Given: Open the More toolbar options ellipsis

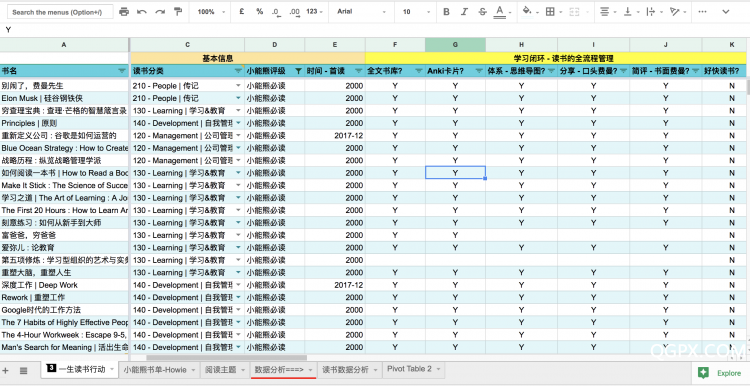Looking at the screenshot, I should 702,12.
